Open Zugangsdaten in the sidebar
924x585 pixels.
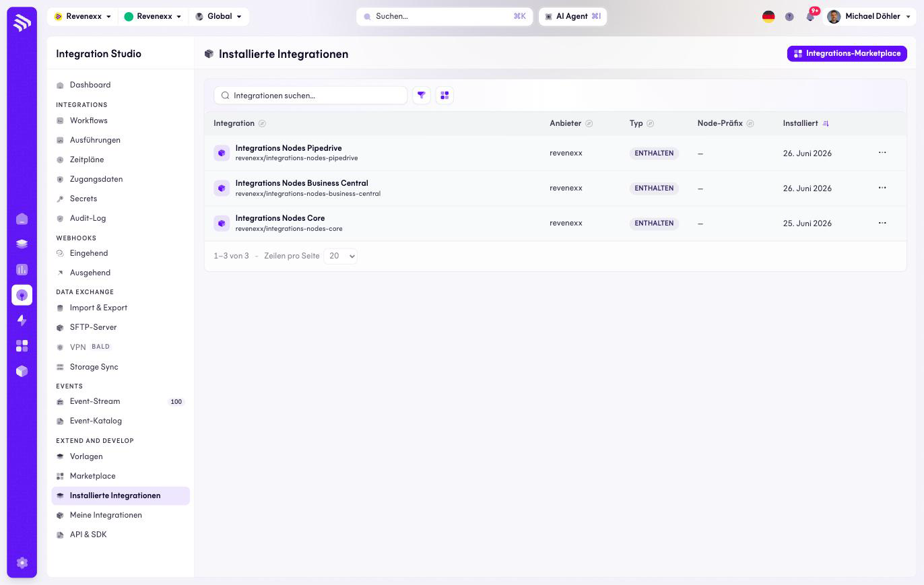point(121,180)
